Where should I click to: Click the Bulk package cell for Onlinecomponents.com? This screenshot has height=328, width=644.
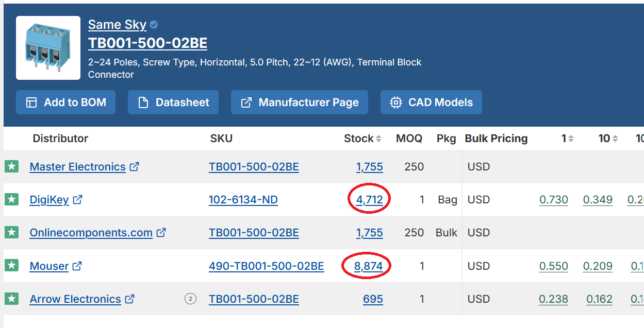[x=447, y=233]
